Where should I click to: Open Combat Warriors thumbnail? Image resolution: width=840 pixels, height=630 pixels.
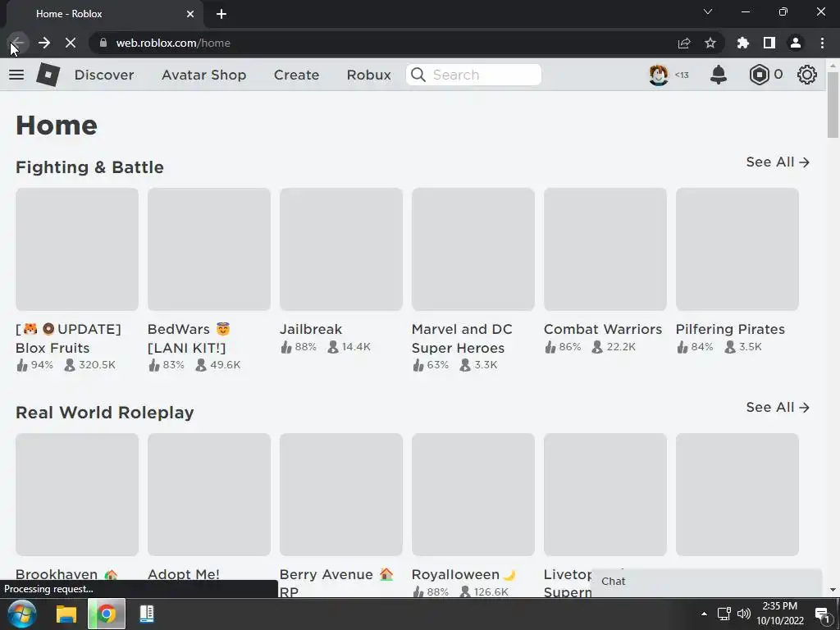pos(605,249)
